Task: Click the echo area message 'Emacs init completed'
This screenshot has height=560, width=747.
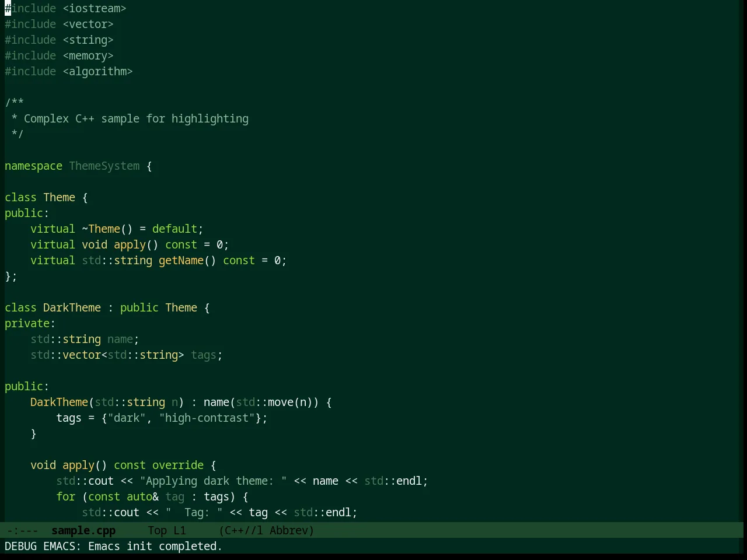Action: pos(155,547)
